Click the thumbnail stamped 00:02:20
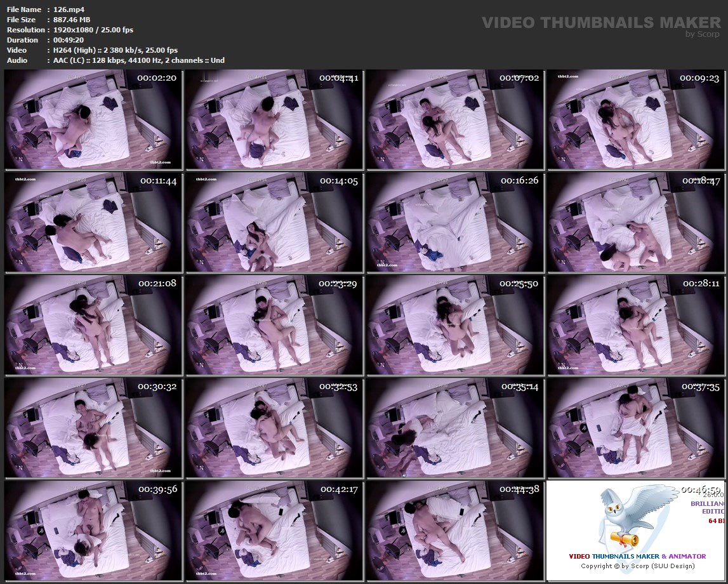 93,120
